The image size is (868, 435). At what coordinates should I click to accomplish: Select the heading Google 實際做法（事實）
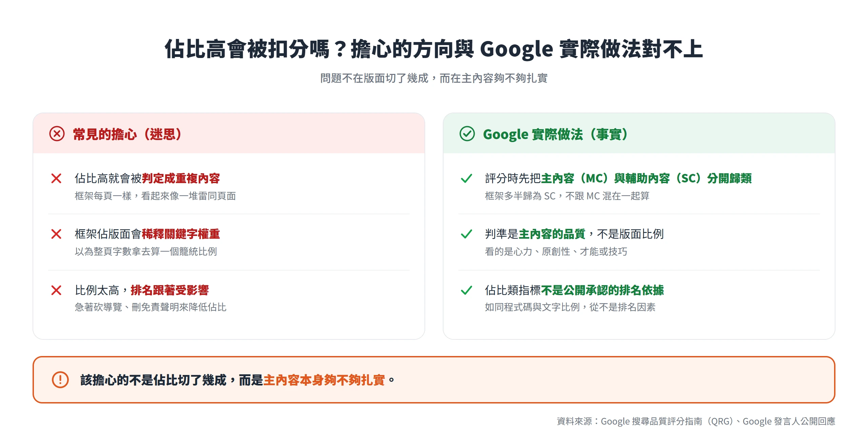[x=556, y=134]
